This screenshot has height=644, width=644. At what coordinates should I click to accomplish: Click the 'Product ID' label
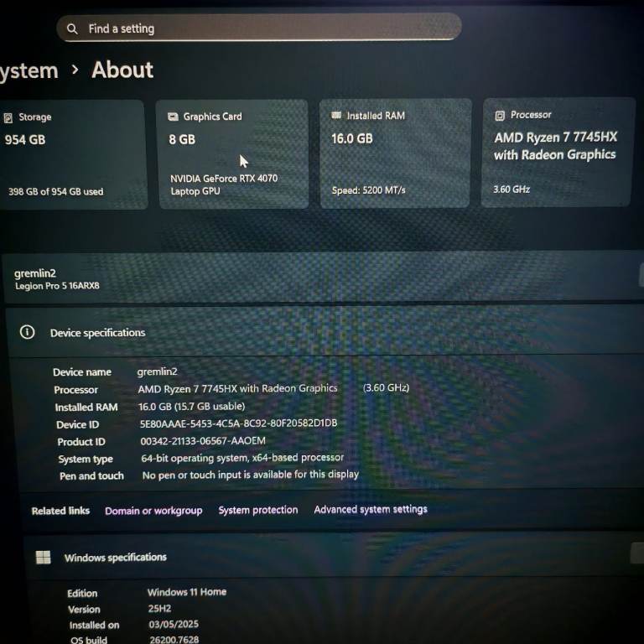click(x=81, y=442)
